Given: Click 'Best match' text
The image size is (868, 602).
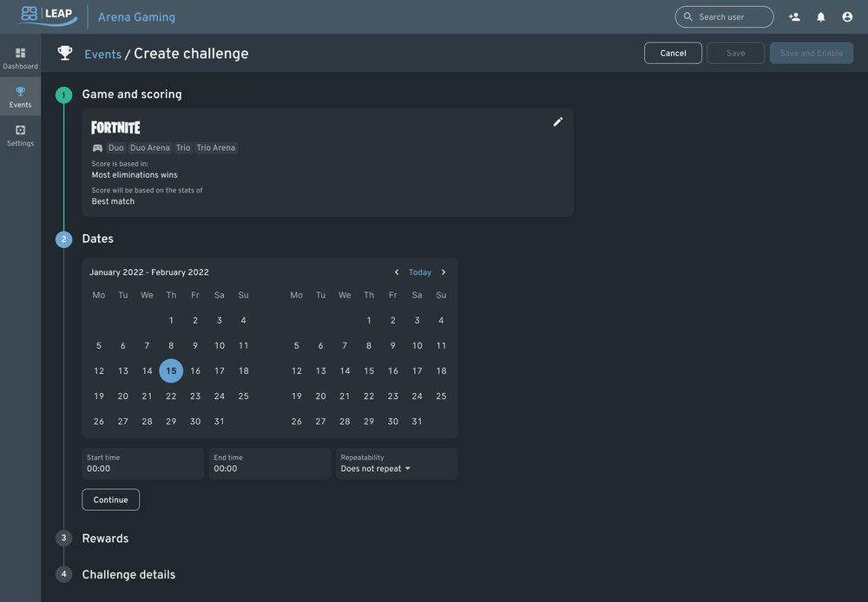Looking at the screenshot, I should (x=113, y=201).
